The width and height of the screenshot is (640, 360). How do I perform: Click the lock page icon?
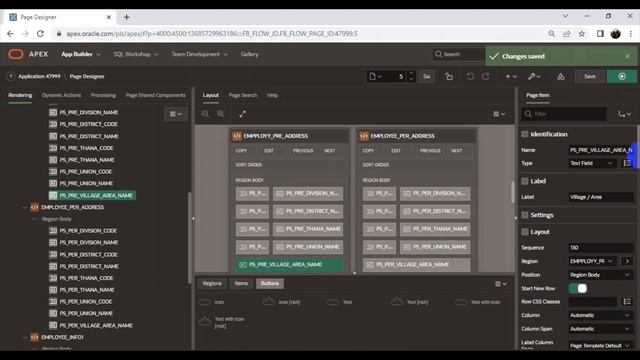pyautogui.click(x=449, y=76)
